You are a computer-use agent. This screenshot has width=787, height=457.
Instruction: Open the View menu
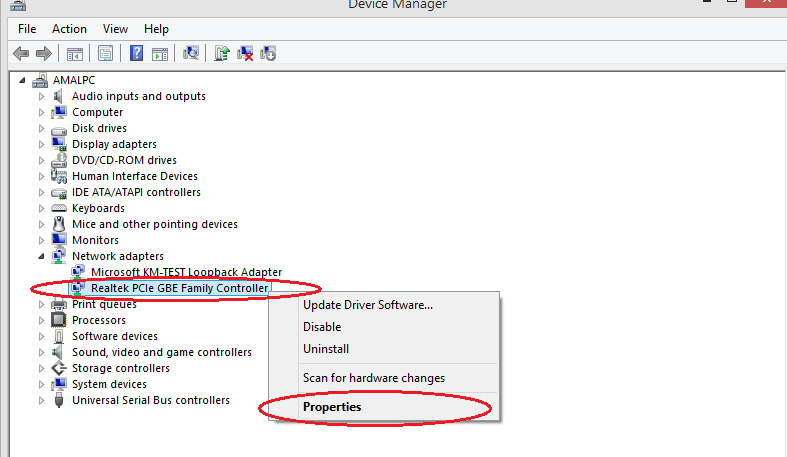pos(115,29)
